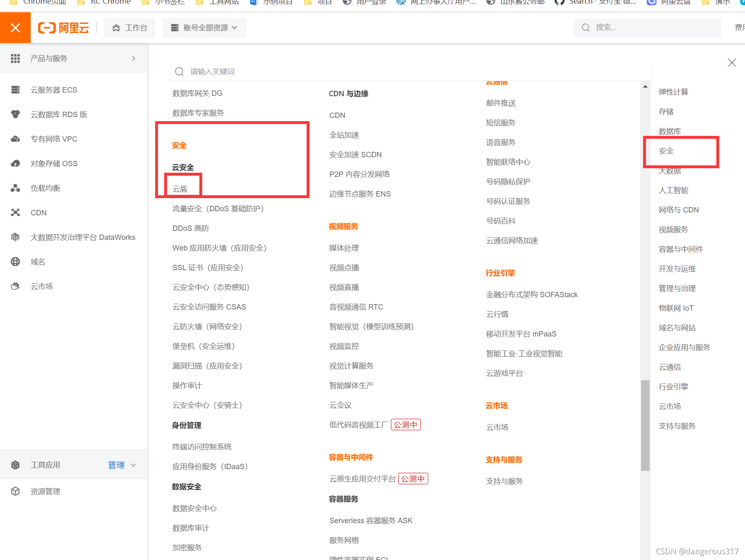Expand 账号全部资源 resource dropdown
Screen dimensions: 745x560
tap(204, 27)
